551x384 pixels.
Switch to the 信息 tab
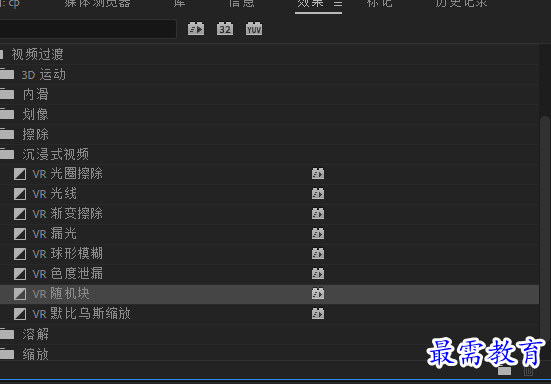241,4
